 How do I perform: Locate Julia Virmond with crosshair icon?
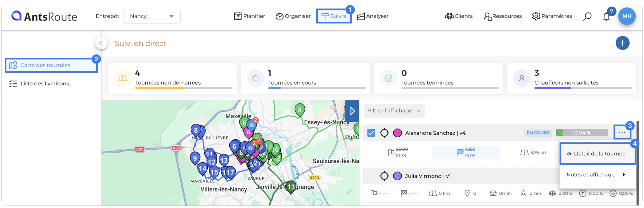384,176
